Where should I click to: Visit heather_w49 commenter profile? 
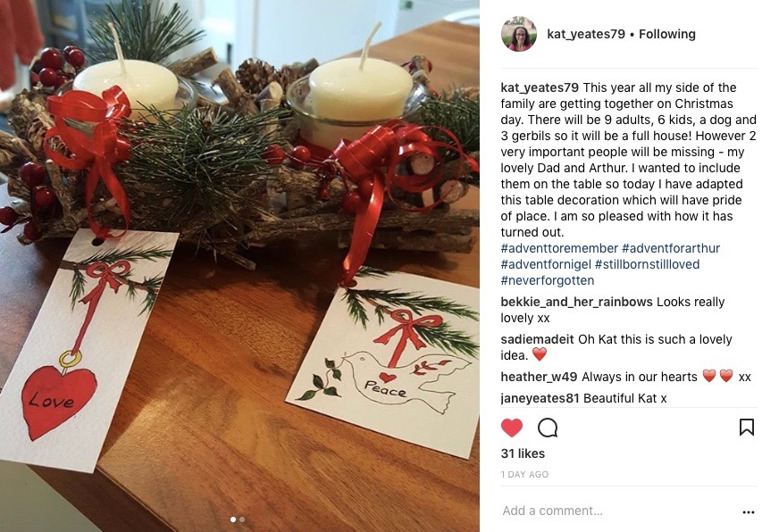pyautogui.click(x=539, y=377)
